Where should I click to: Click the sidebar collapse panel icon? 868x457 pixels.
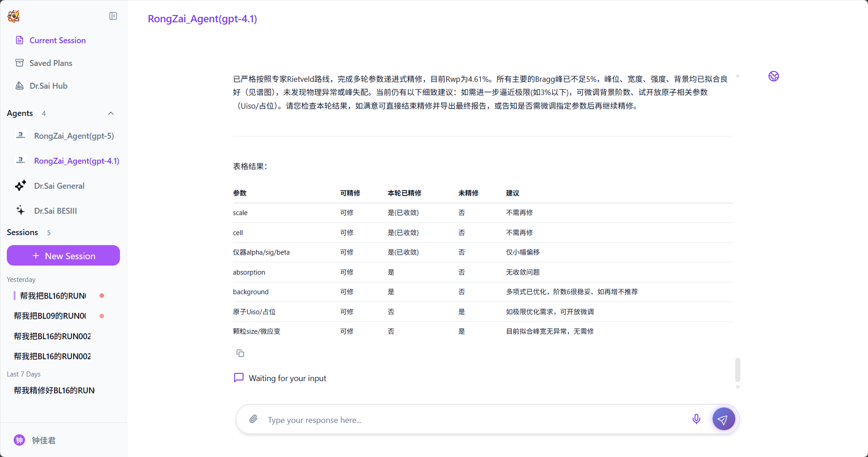[x=113, y=16]
